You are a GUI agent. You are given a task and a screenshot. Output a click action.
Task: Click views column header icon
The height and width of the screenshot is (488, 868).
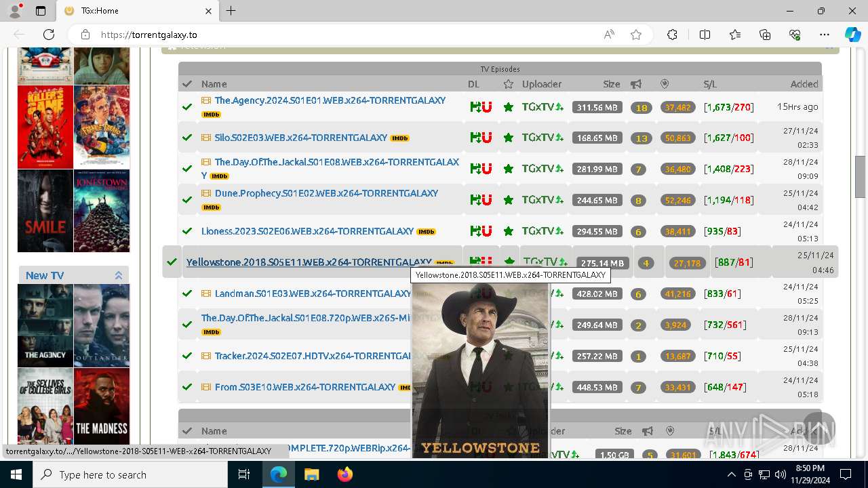coord(665,84)
